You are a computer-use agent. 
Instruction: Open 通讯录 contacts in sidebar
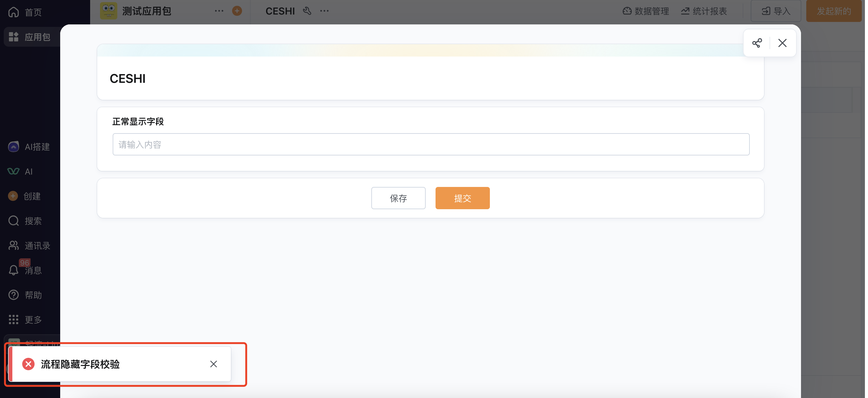29,246
